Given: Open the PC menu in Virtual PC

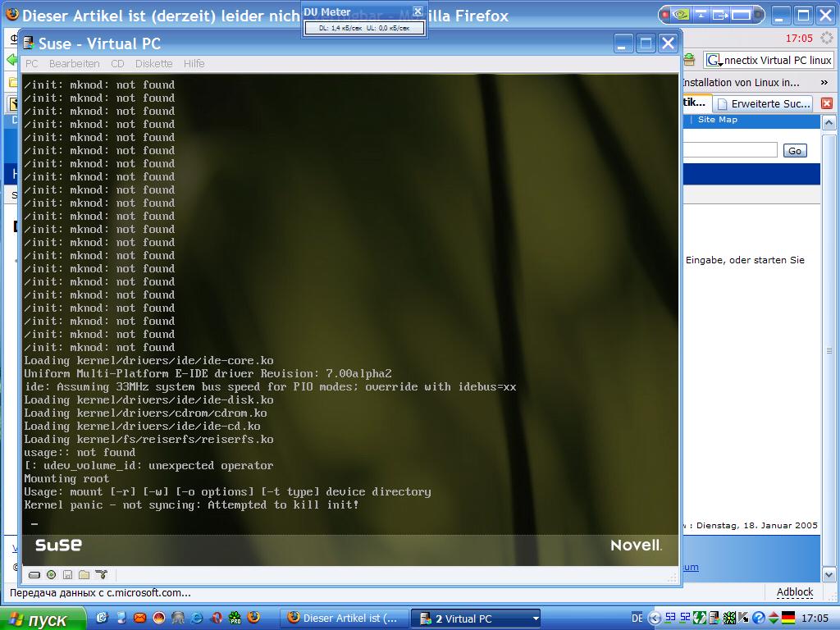Looking at the screenshot, I should pyautogui.click(x=32, y=64).
